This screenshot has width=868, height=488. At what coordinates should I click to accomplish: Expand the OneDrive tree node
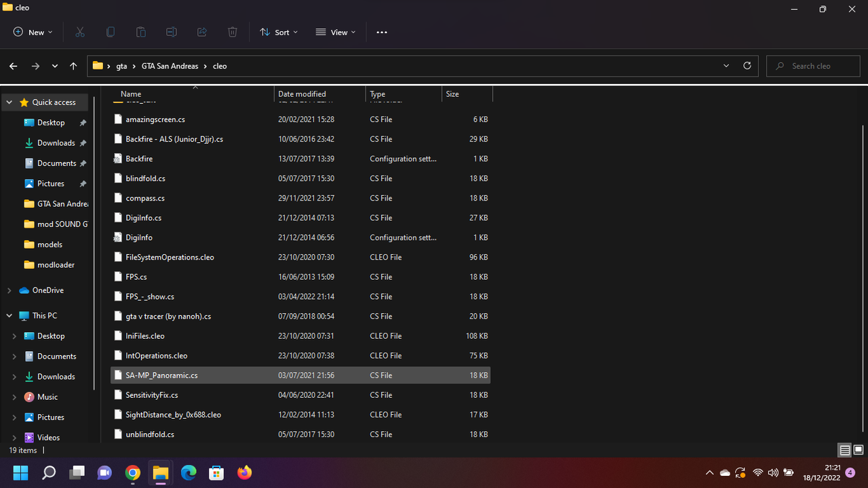click(x=9, y=290)
